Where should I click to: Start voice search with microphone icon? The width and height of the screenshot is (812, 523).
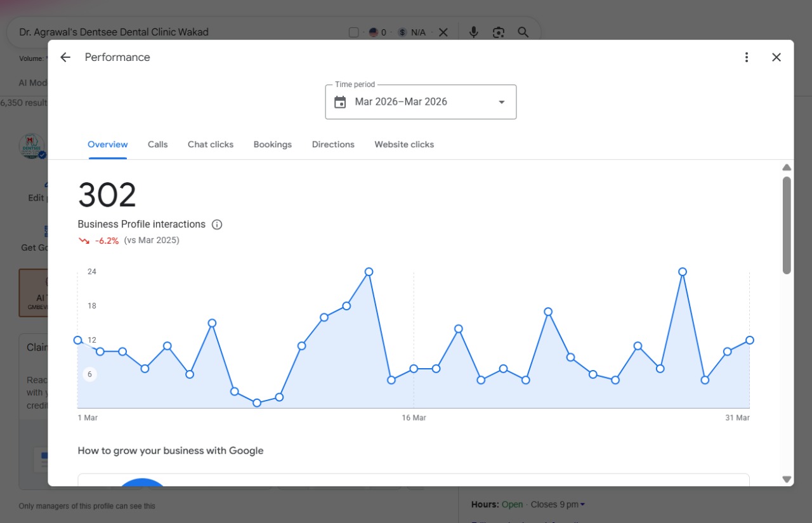click(x=473, y=32)
